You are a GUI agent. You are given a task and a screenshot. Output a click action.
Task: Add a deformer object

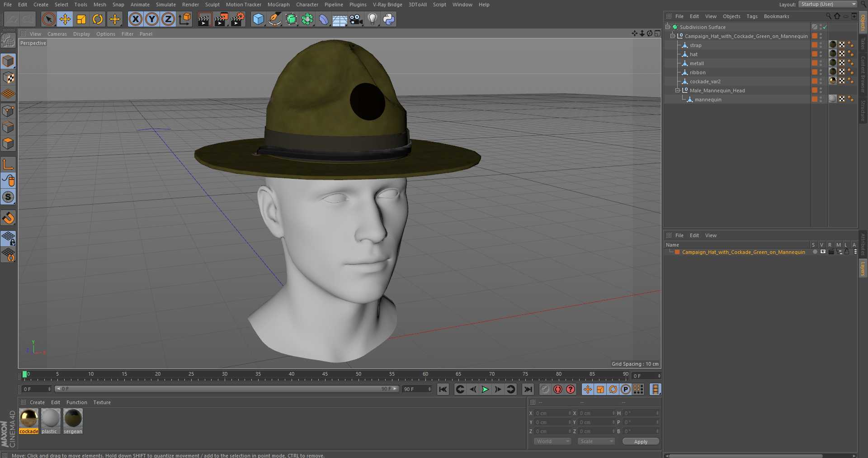[324, 19]
